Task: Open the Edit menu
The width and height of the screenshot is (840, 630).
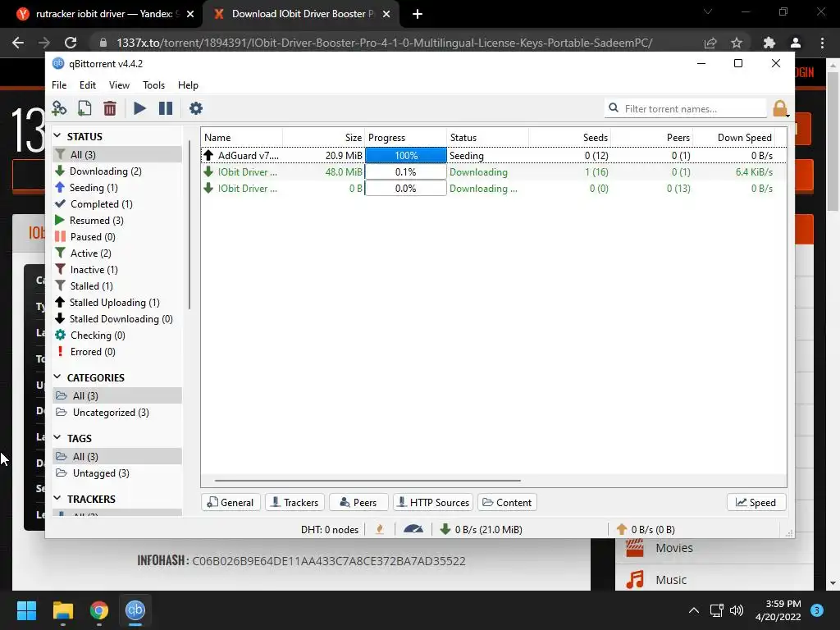Action: click(87, 85)
